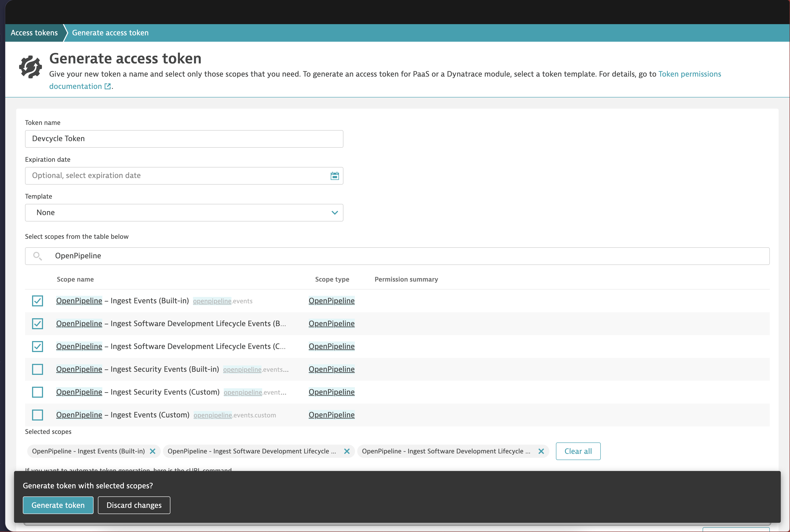Viewport: 790px width, 532px height.
Task: Uncheck Ingest Software Development Lifecycle Events (Built-in)
Action: click(37, 323)
